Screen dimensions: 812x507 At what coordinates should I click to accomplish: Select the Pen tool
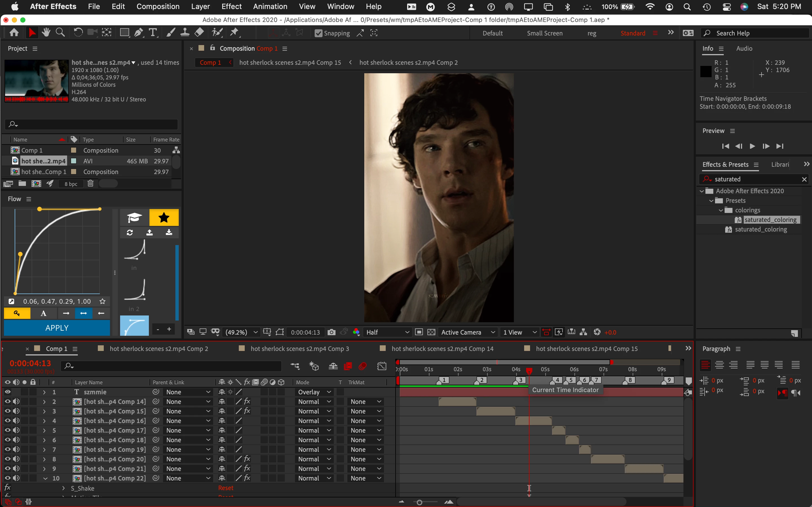pyautogui.click(x=138, y=32)
